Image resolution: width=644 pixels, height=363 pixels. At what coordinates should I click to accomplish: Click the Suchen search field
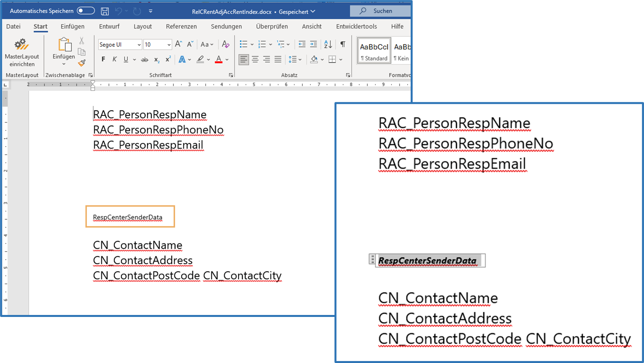pyautogui.click(x=380, y=11)
